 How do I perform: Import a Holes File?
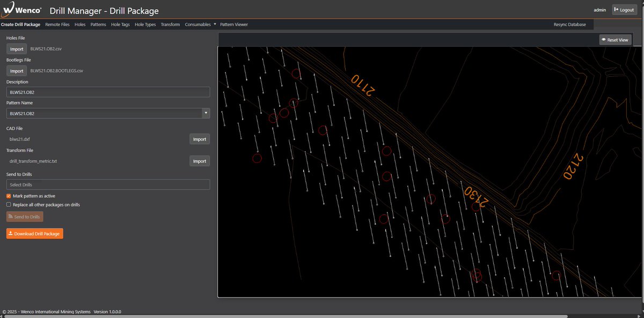click(x=17, y=49)
